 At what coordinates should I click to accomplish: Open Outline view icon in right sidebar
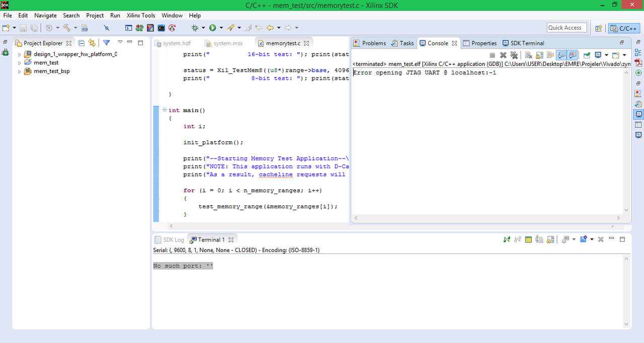click(x=638, y=52)
